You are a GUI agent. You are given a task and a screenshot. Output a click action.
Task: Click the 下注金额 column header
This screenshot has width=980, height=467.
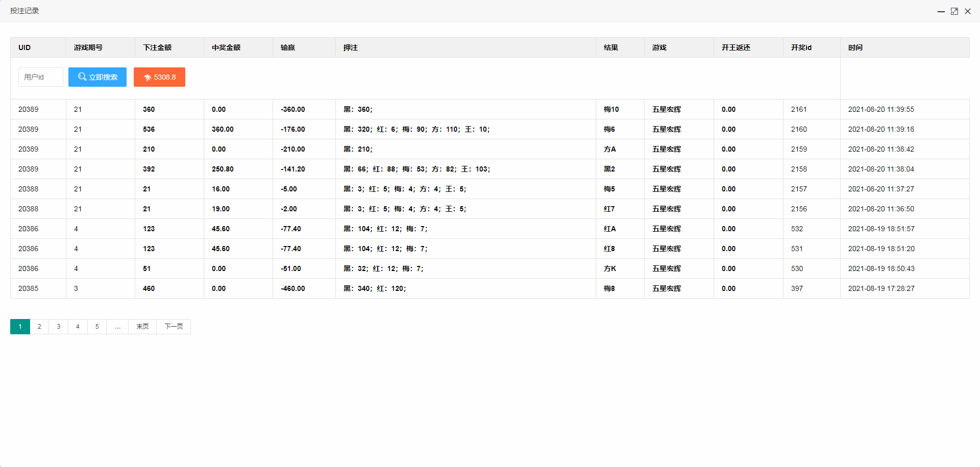pyautogui.click(x=157, y=47)
